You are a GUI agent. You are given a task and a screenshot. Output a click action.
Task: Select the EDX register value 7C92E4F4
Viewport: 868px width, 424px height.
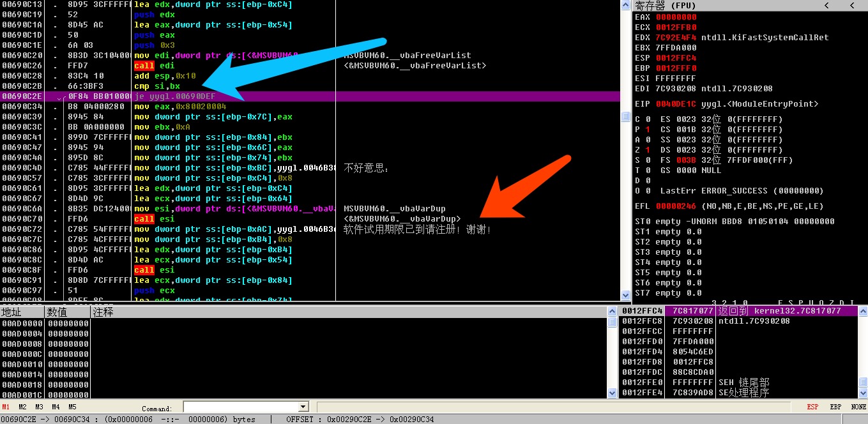pos(676,38)
